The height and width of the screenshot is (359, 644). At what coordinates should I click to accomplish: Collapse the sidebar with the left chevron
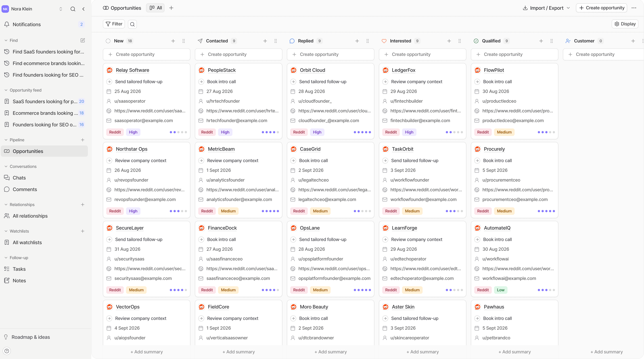pos(84,9)
